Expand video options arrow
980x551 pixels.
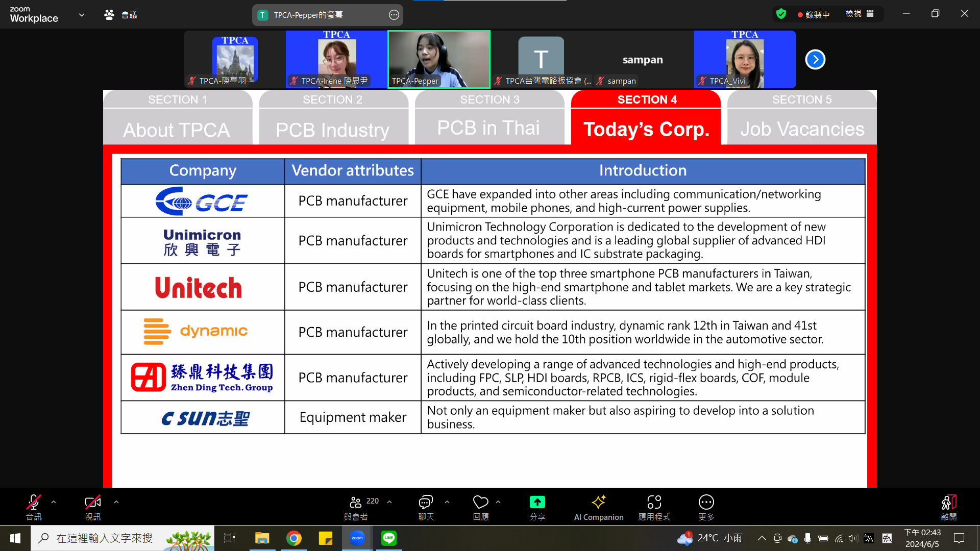116,502
